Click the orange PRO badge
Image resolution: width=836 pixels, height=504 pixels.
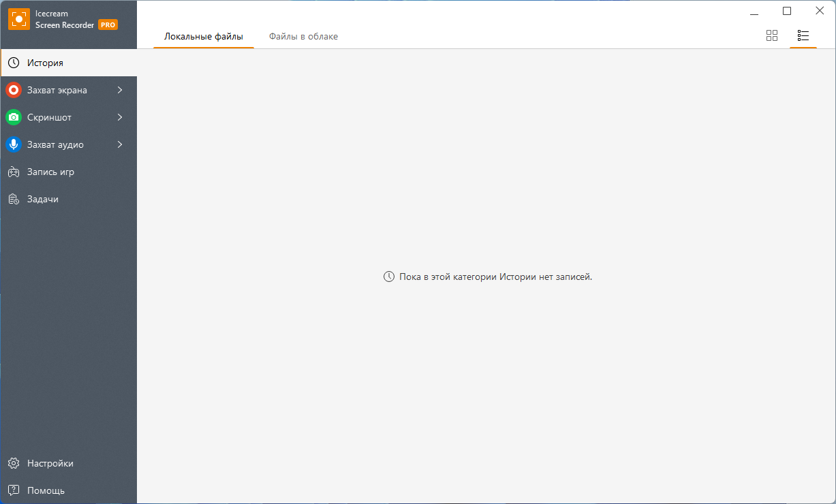(108, 25)
